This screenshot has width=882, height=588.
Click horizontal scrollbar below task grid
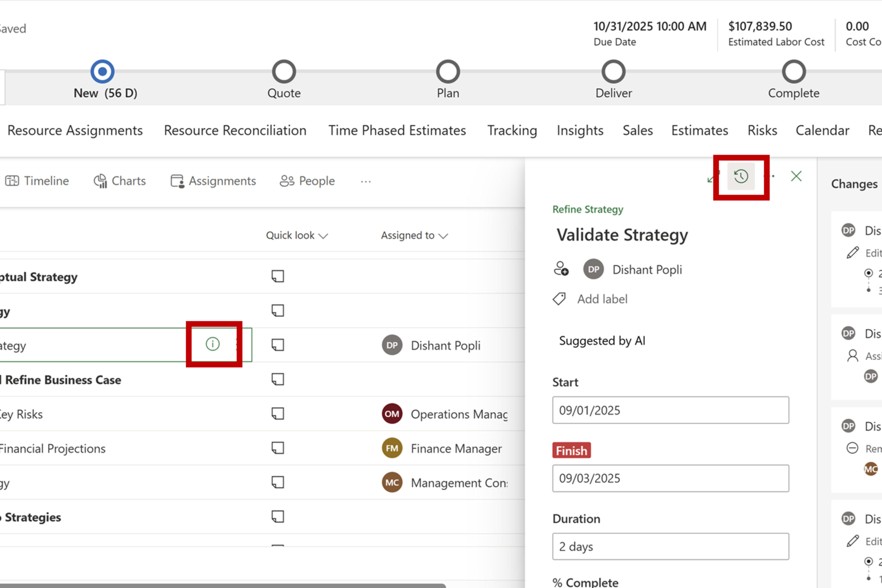point(223,585)
